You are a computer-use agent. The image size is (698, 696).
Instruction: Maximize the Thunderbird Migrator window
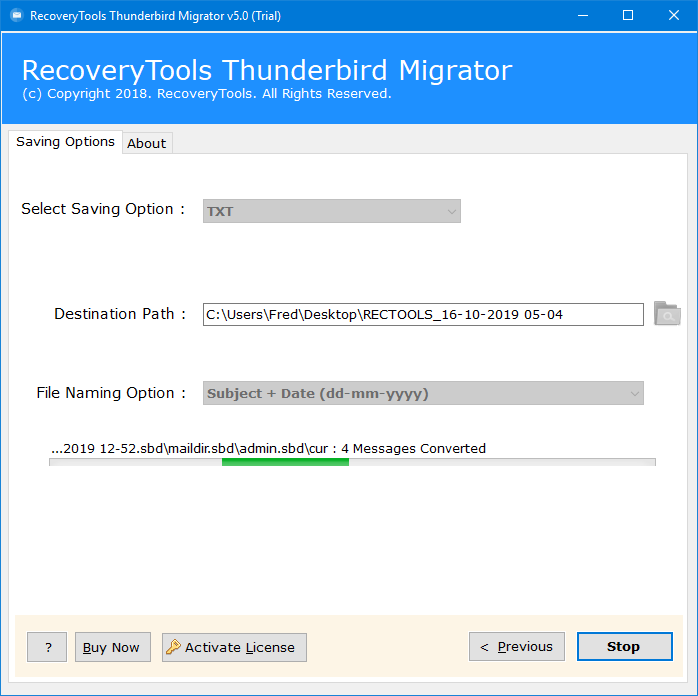click(x=628, y=16)
